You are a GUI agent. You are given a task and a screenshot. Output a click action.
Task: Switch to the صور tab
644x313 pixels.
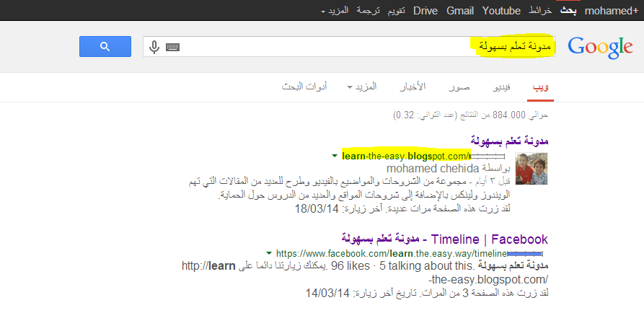[x=459, y=87]
